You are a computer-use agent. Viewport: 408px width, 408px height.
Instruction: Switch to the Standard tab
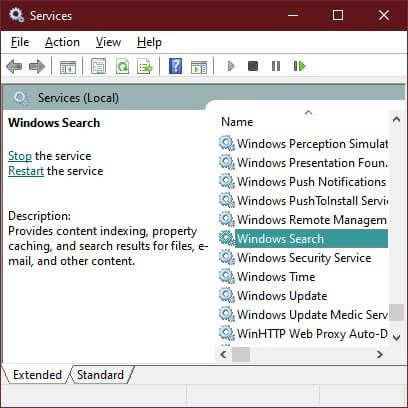(x=100, y=375)
